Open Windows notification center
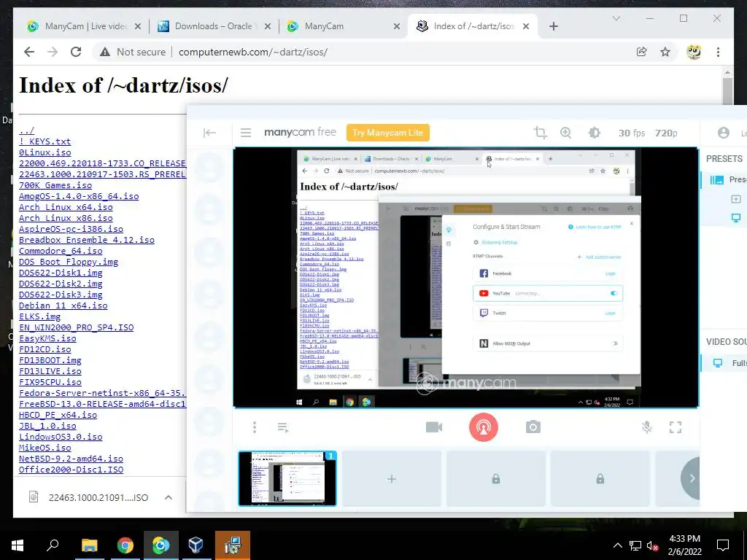This screenshot has height=560, width=747. pyautogui.click(x=723, y=545)
